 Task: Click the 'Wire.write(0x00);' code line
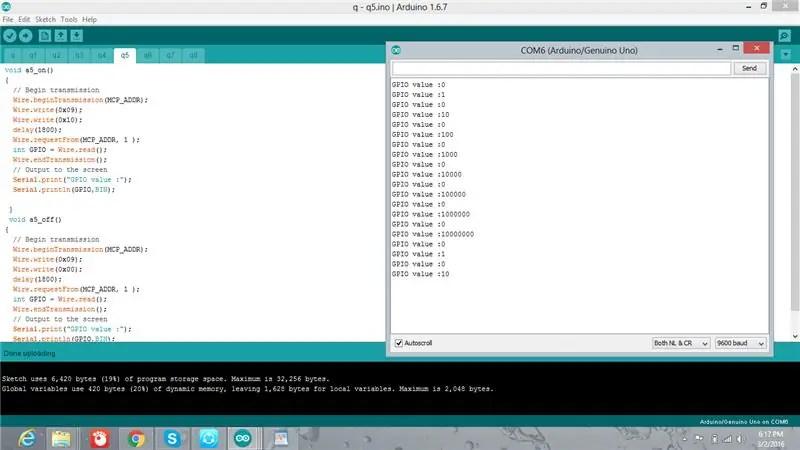point(47,269)
